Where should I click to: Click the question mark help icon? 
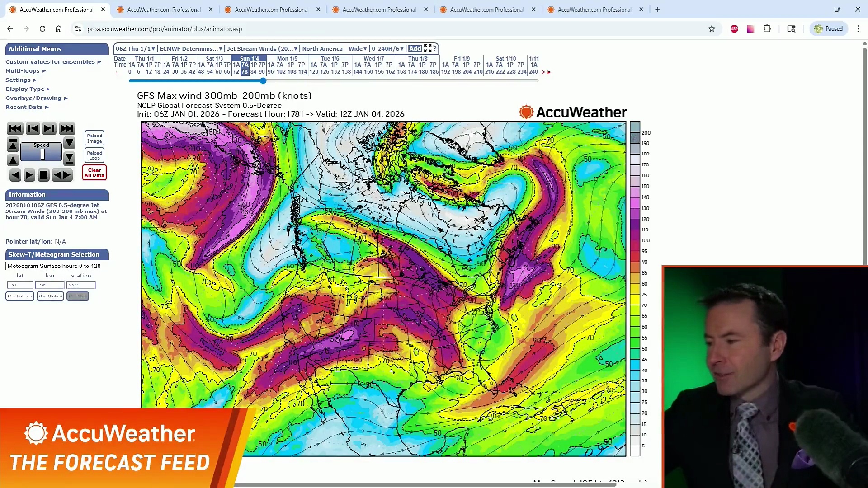point(434,48)
